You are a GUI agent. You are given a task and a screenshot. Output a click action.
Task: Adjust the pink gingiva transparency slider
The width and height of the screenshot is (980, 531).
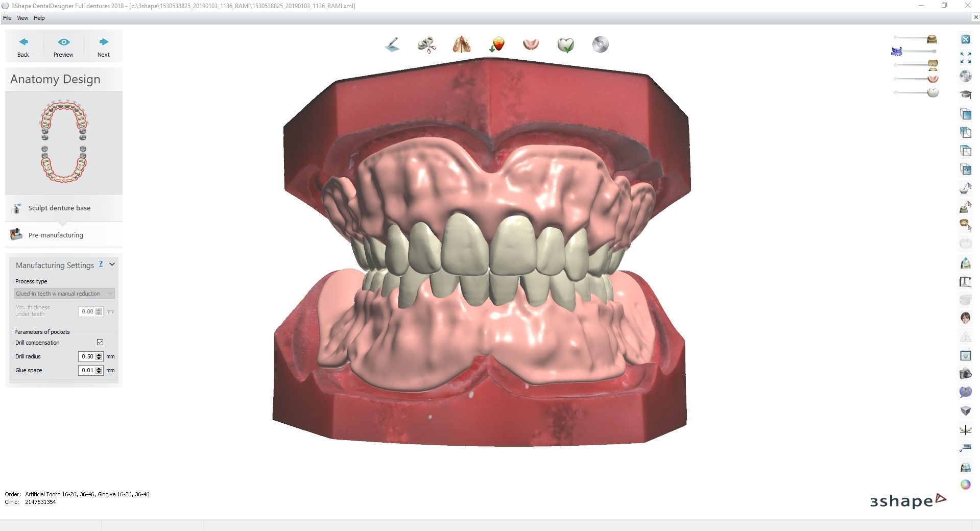tap(916, 79)
